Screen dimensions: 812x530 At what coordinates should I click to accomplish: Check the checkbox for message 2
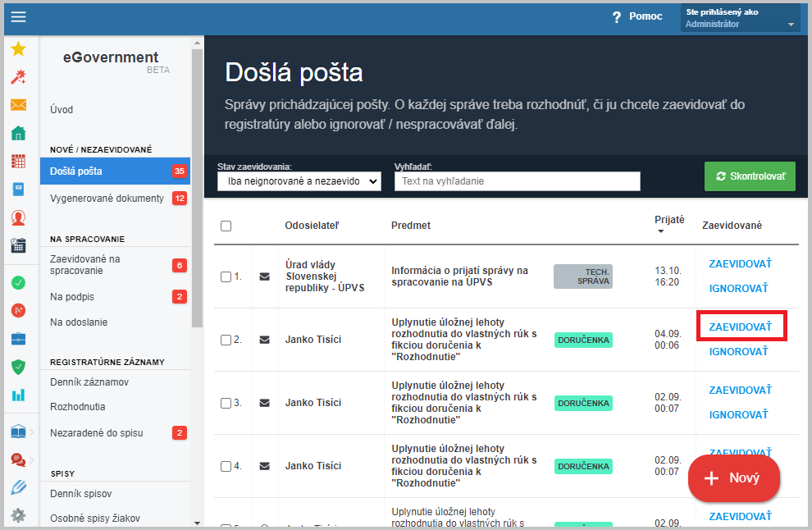tap(226, 340)
